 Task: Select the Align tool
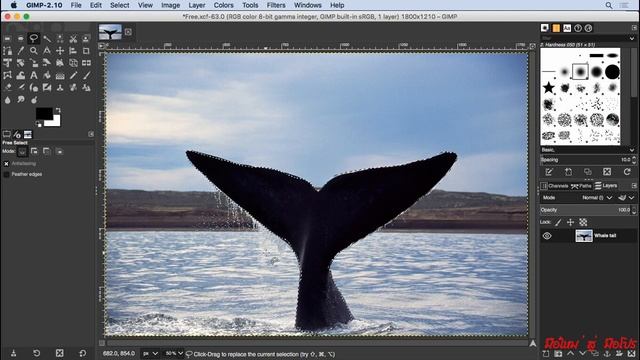tap(73, 51)
